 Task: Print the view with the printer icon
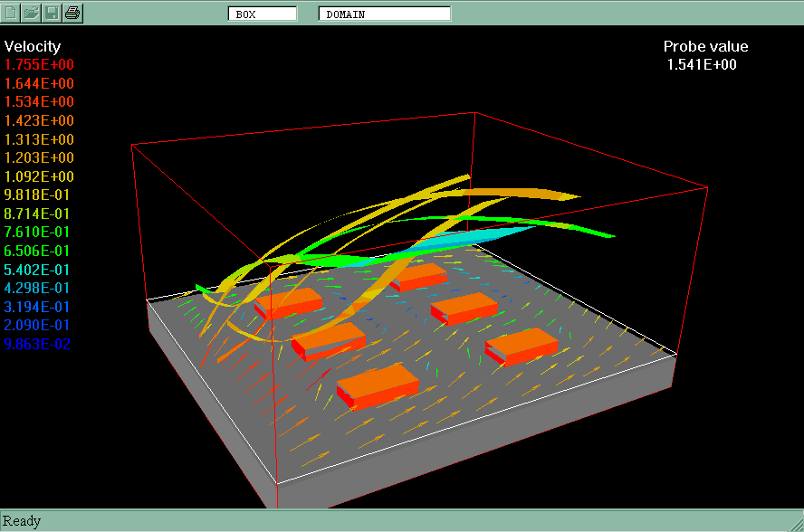click(73, 13)
